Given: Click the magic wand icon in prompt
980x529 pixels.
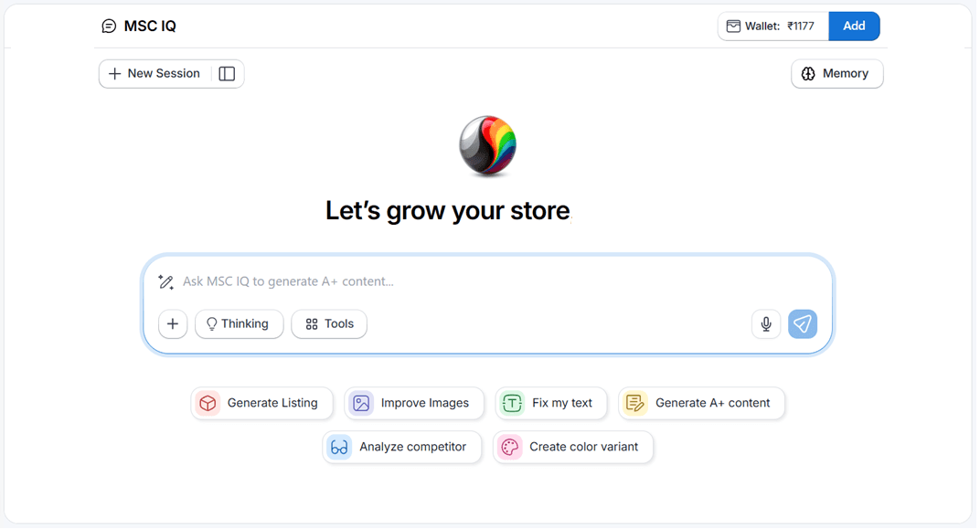Looking at the screenshot, I should coord(165,282).
